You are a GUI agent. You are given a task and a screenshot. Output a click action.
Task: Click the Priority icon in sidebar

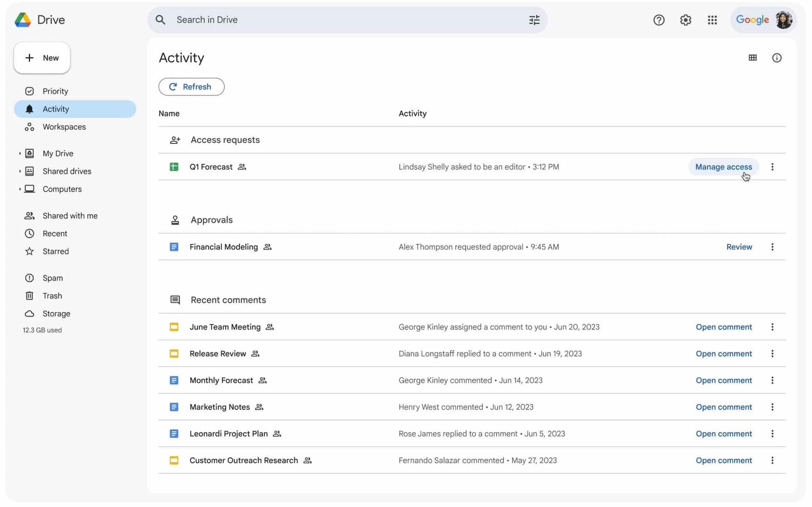pyautogui.click(x=29, y=91)
